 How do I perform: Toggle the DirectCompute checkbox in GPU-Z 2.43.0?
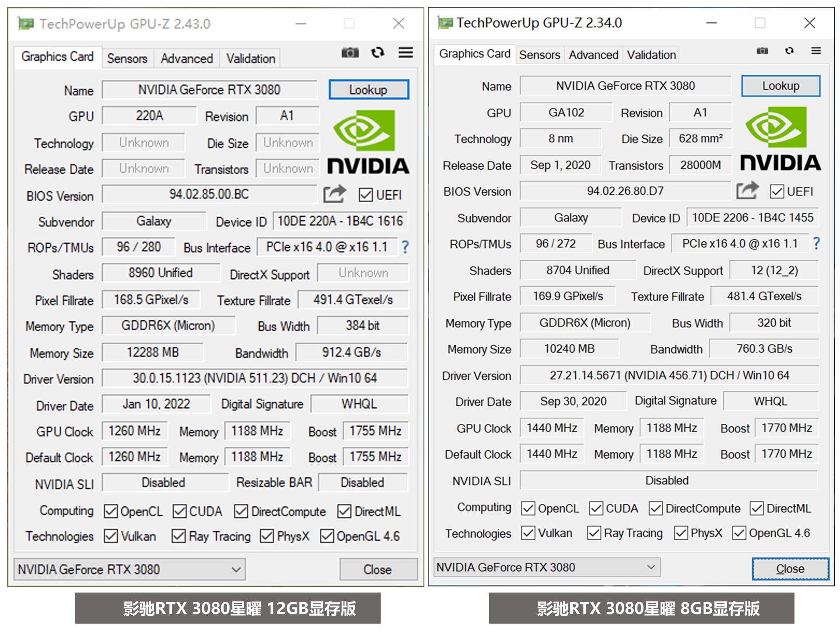tap(241, 511)
